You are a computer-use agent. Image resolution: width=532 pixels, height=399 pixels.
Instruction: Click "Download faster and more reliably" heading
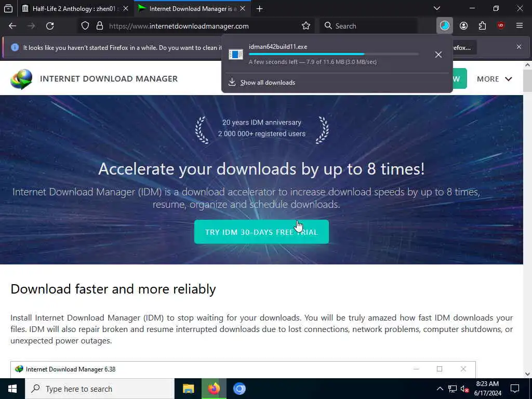point(113,289)
